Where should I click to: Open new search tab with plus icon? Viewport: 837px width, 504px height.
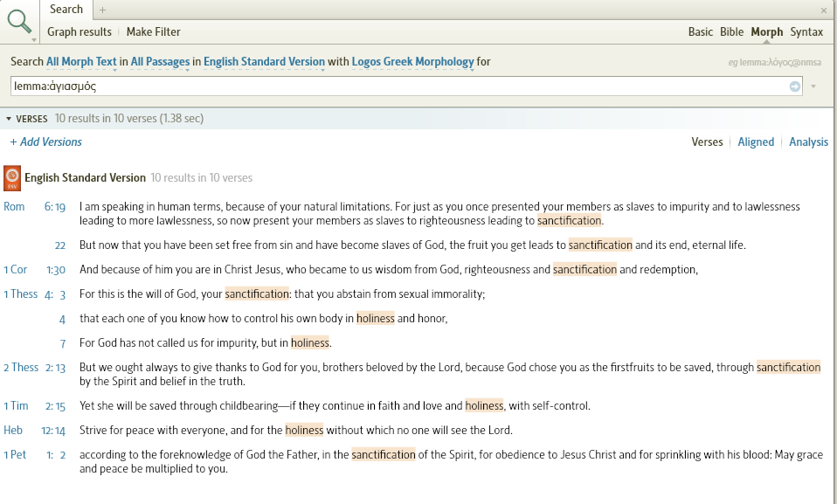click(x=102, y=10)
